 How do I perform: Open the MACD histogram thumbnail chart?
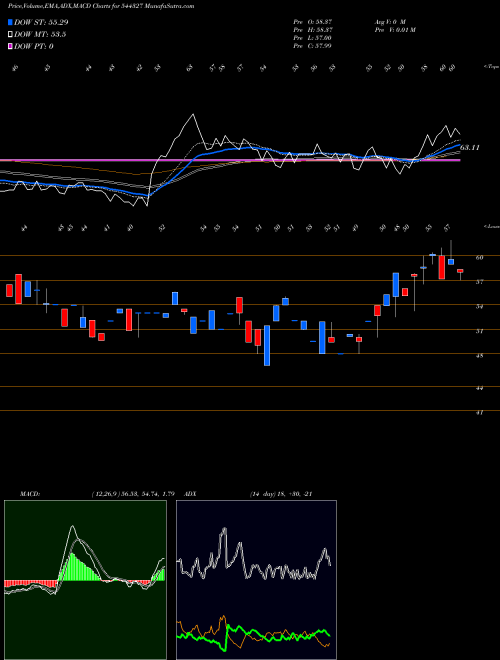(x=85, y=580)
